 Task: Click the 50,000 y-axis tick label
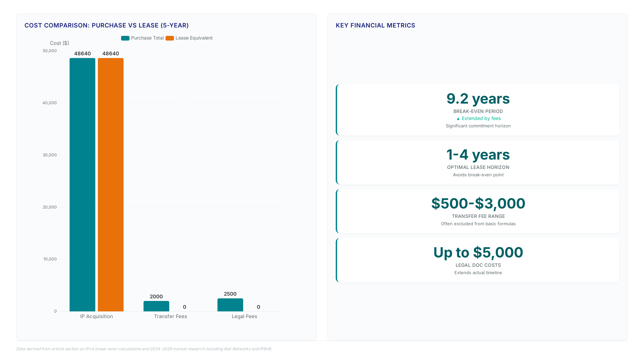[50, 51]
